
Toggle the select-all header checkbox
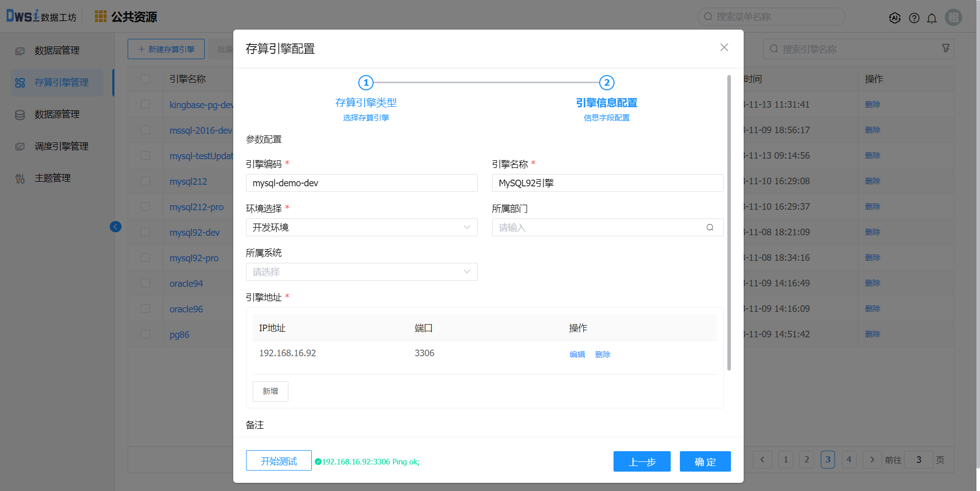point(145,79)
